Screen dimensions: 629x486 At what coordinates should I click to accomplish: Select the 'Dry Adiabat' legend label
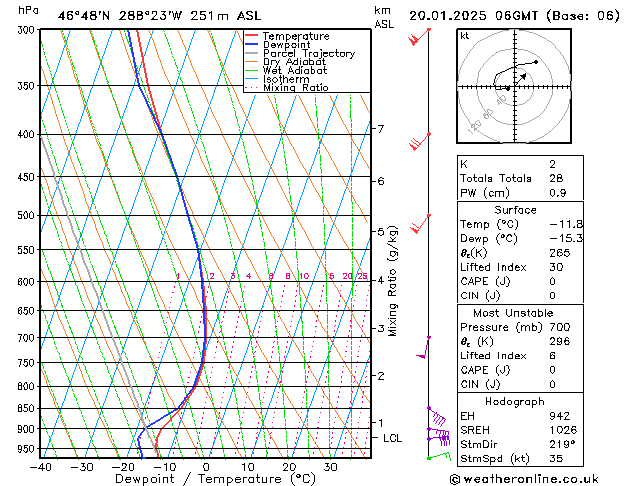[294, 62]
